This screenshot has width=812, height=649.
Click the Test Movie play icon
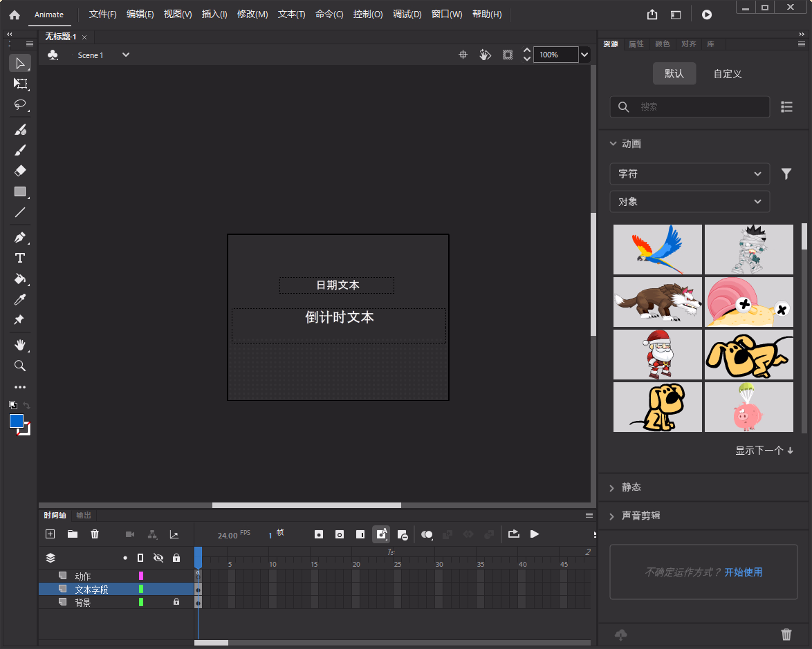coord(707,15)
